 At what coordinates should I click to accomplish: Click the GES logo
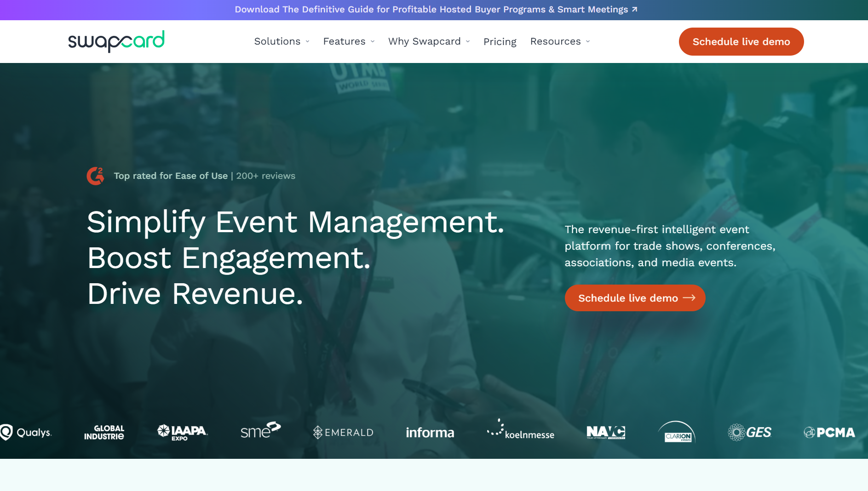click(x=749, y=433)
